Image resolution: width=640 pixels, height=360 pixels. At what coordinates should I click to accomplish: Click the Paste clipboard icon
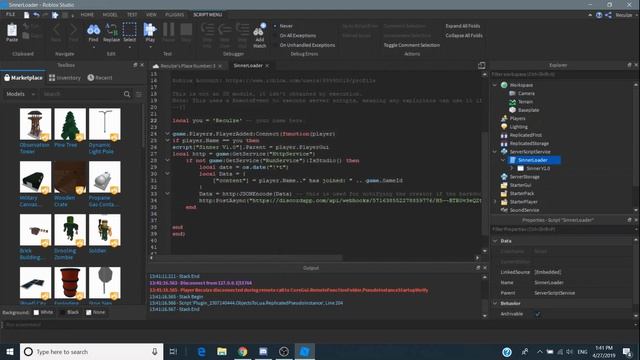12,31
